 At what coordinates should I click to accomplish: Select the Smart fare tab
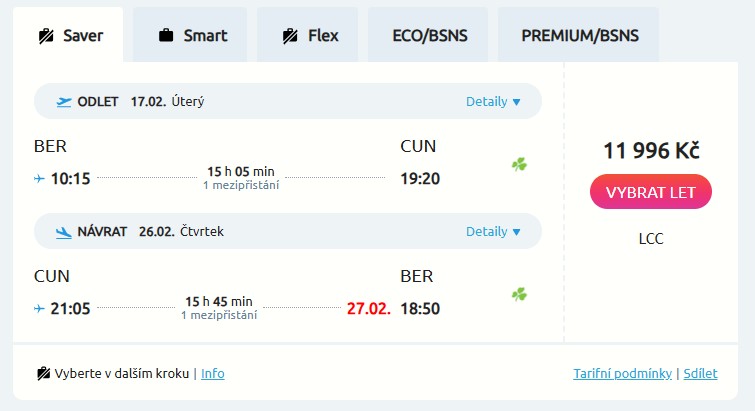tap(192, 36)
